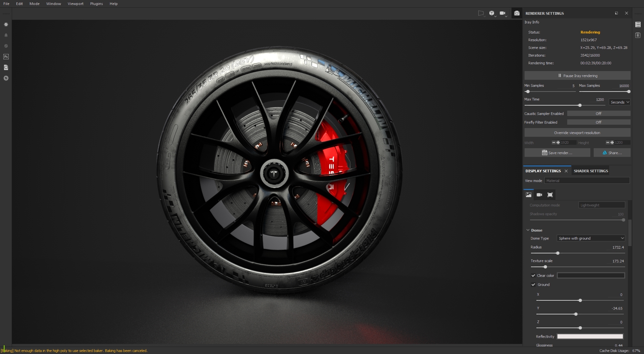Open the File menu

pyautogui.click(x=6, y=4)
